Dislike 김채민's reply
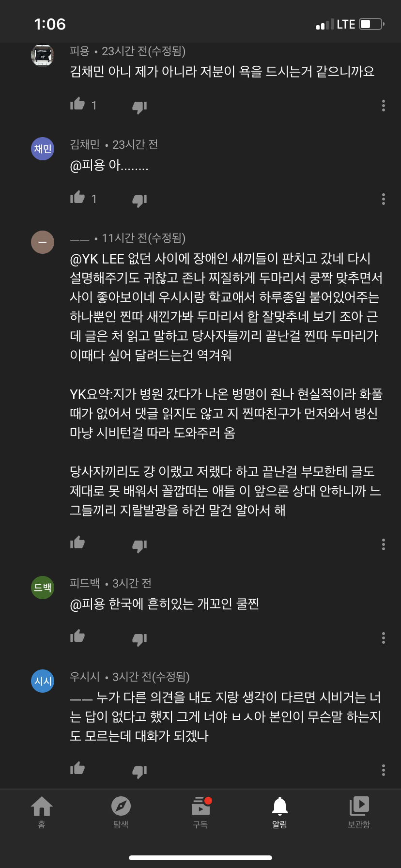This screenshot has width=401, height=868. point(139,201)
